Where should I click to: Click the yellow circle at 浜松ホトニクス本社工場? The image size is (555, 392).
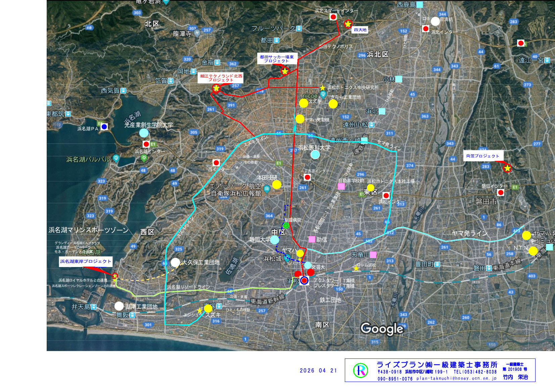[x=371, y=188]
